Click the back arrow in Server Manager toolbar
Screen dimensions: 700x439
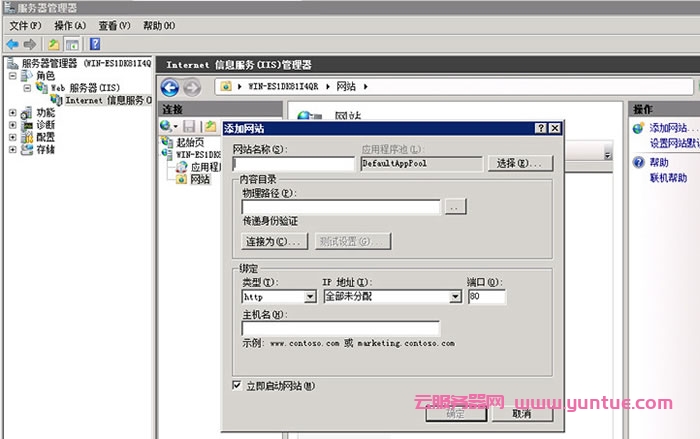pos(12,44)
